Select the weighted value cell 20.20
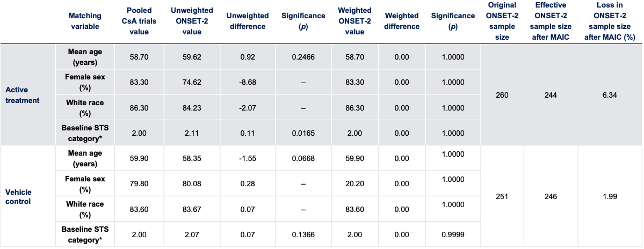Image resolution: width=644 pixels, height=249 pixels. (355, 184)
